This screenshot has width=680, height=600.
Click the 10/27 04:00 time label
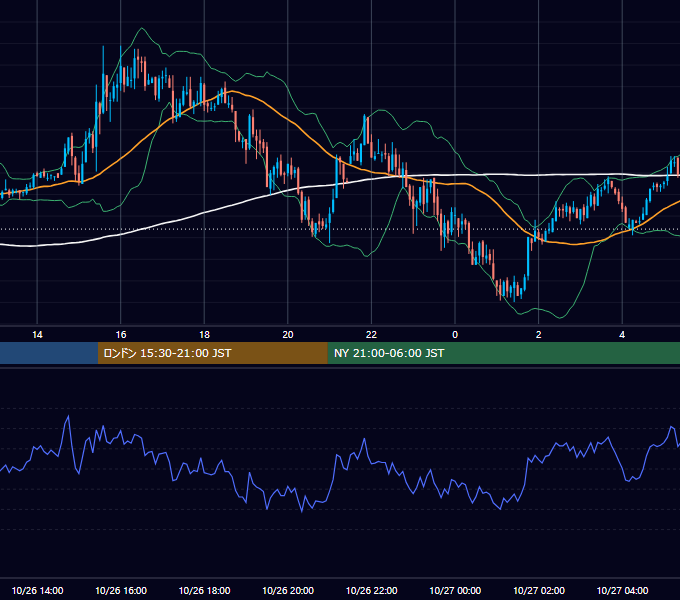pos(622,590)
